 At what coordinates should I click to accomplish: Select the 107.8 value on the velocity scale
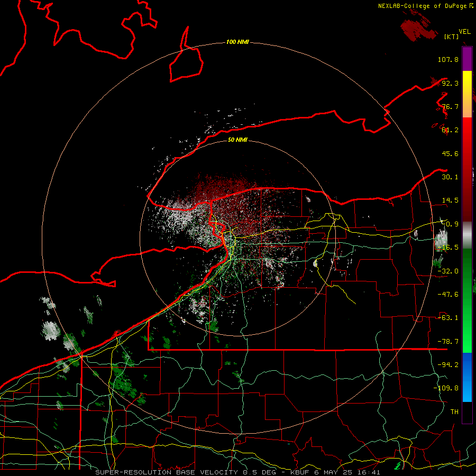tap(448, 59)
